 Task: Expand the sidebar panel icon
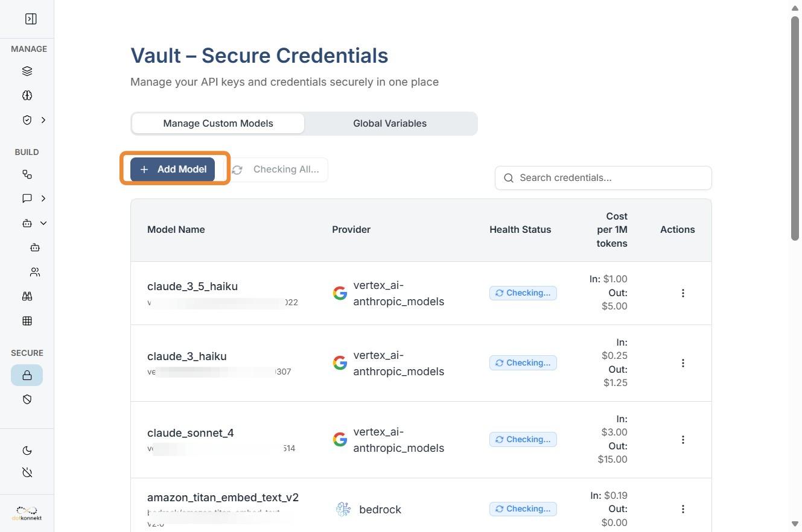pyautogui.click(x=31, y=19)
